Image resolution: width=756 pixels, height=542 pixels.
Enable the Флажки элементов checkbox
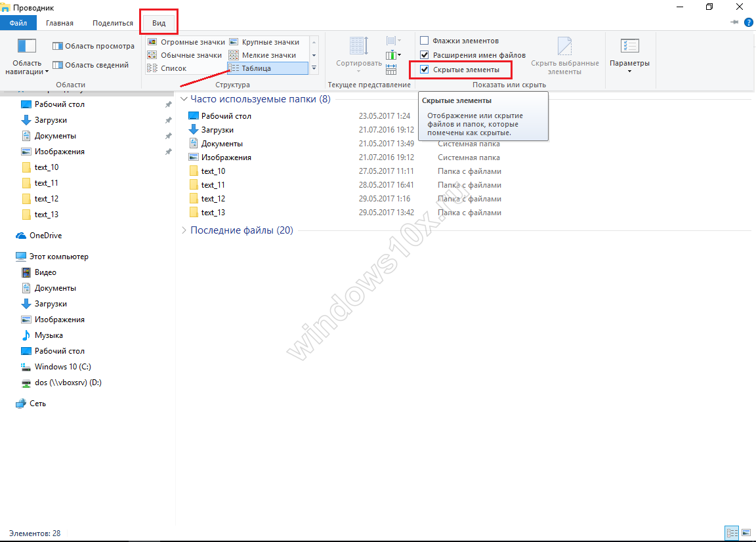(425, 41)
